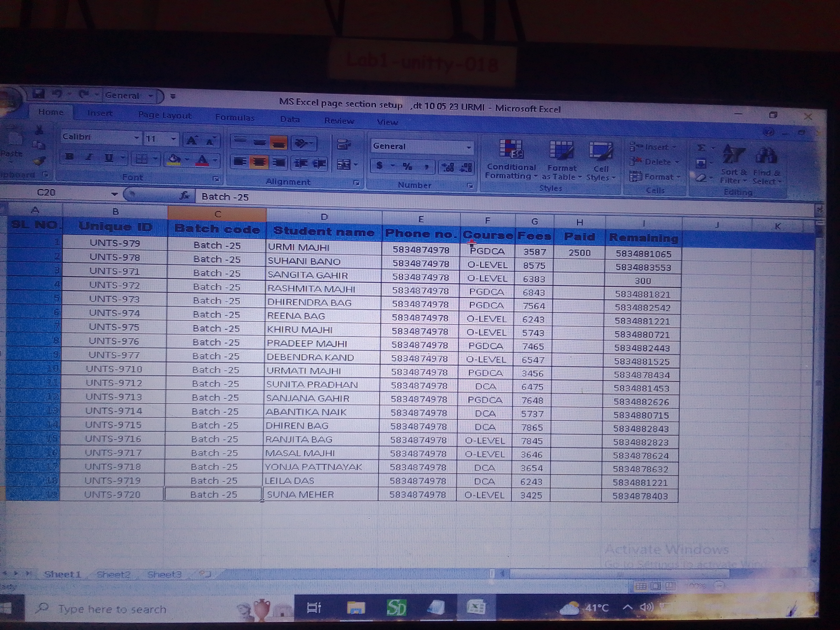Image resolution: width=840 pixels, height=630 pixels.
Task: Toggle bold formatting in Font group
Action: (69, 156)
